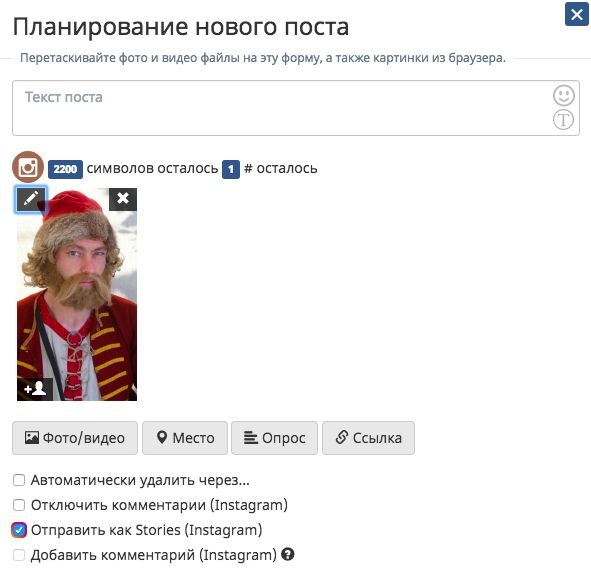
Task: Focus the Текст поста text field
Action: point(296,108)
